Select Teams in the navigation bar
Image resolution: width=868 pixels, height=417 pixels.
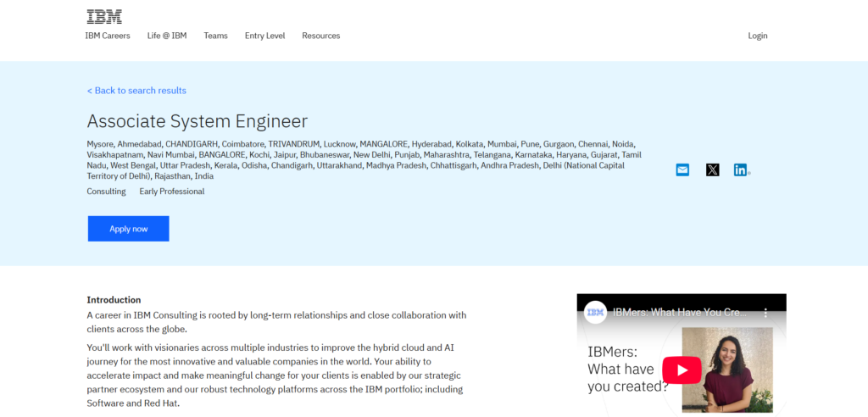215,36
